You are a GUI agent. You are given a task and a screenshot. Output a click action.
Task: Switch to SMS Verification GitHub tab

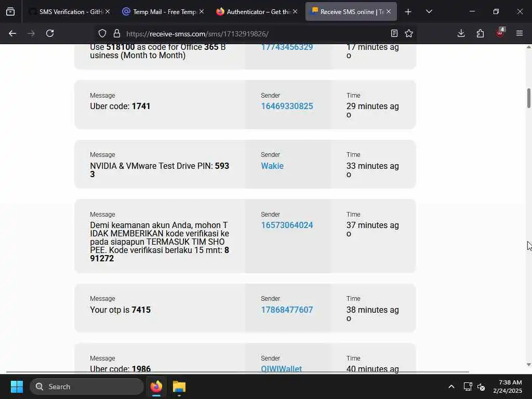pyautogui.click(x=69, y=12)
